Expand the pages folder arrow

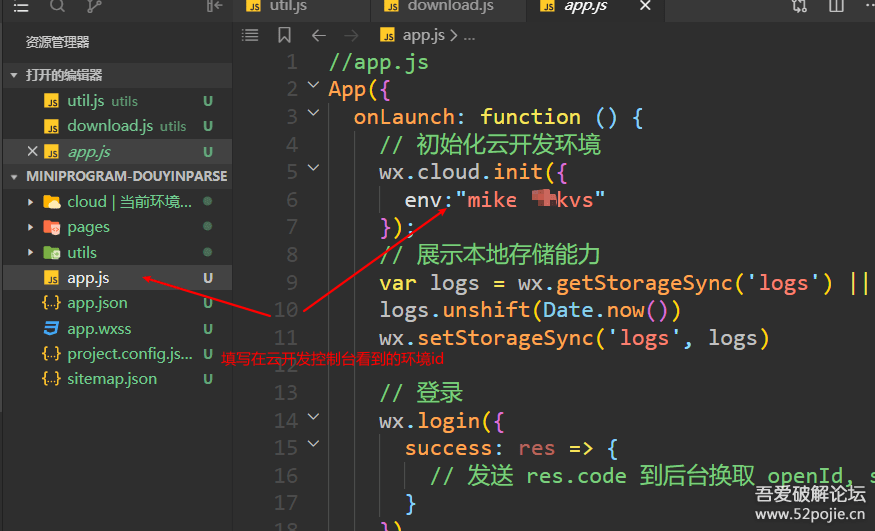(31, 228)
